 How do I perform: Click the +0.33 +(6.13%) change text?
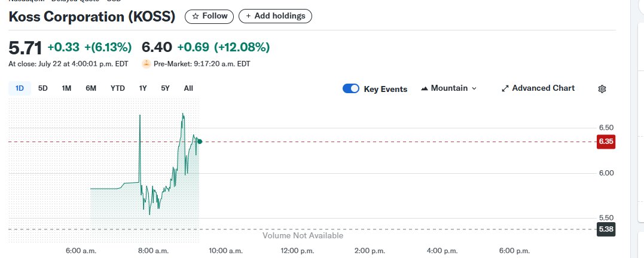coord(90,47)
